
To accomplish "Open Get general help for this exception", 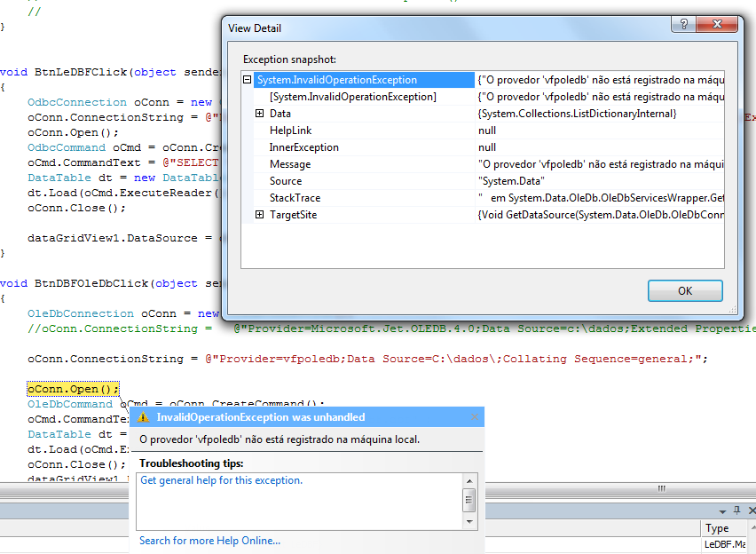I will click(x=221, y=480).
